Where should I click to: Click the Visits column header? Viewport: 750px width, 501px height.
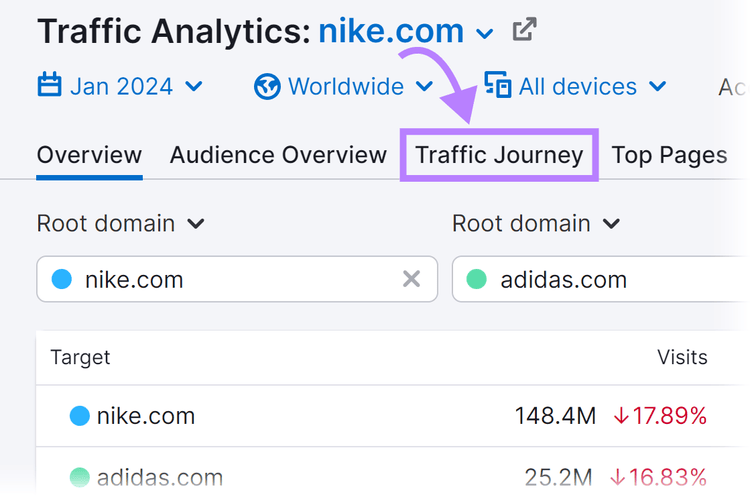682,357
